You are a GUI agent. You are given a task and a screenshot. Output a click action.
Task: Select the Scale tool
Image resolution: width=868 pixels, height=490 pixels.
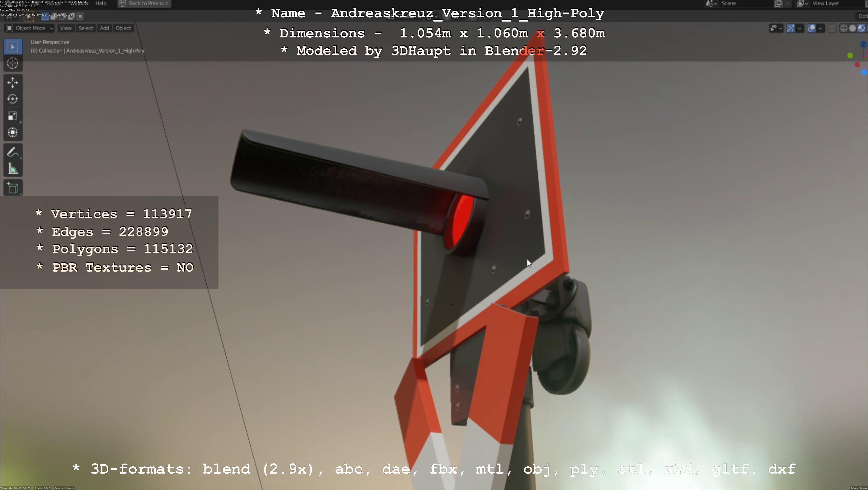tap(13, 116)
